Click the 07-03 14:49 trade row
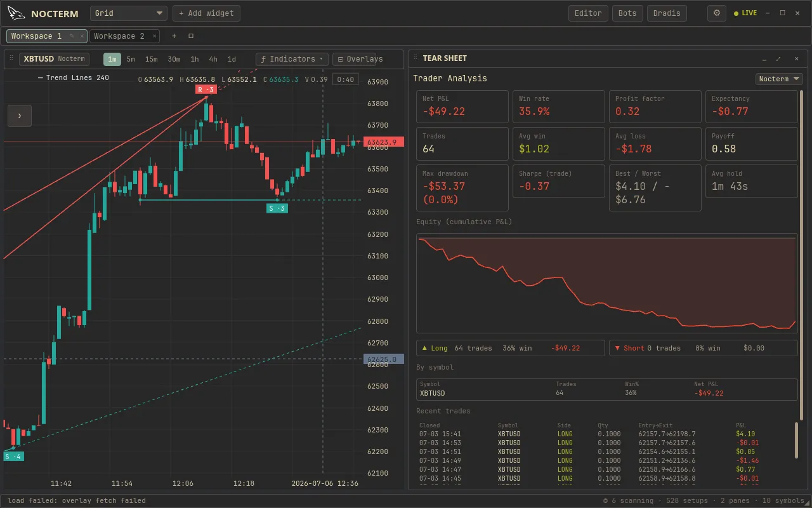This screenshot has width=812, height=508. click(606, 461)
